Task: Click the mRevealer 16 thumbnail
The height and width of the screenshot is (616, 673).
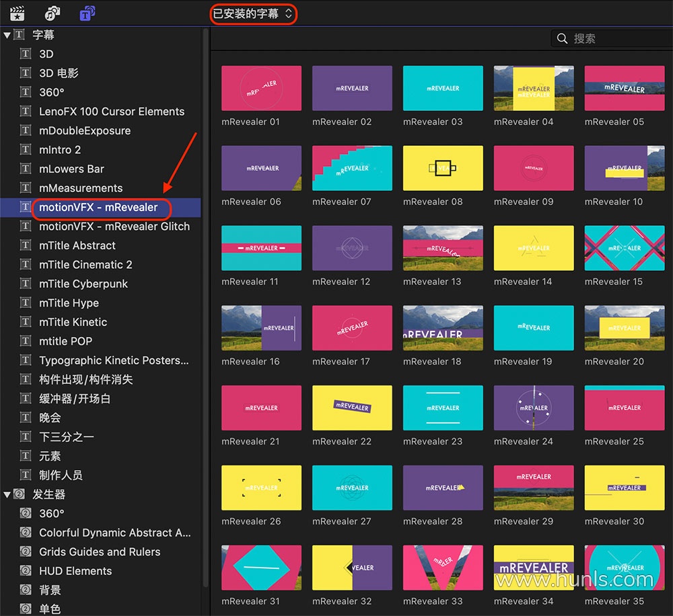Action: point(261,328)
